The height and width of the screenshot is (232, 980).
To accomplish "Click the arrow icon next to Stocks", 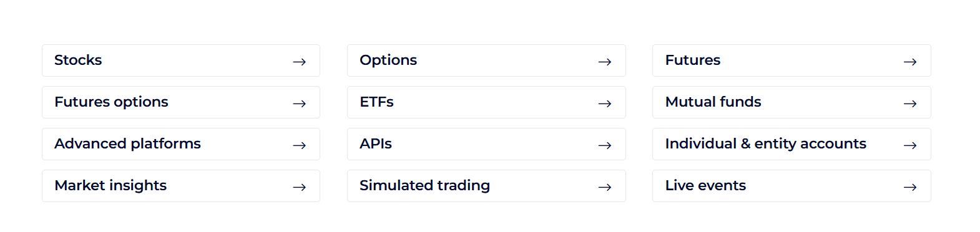I will [300, 62].
